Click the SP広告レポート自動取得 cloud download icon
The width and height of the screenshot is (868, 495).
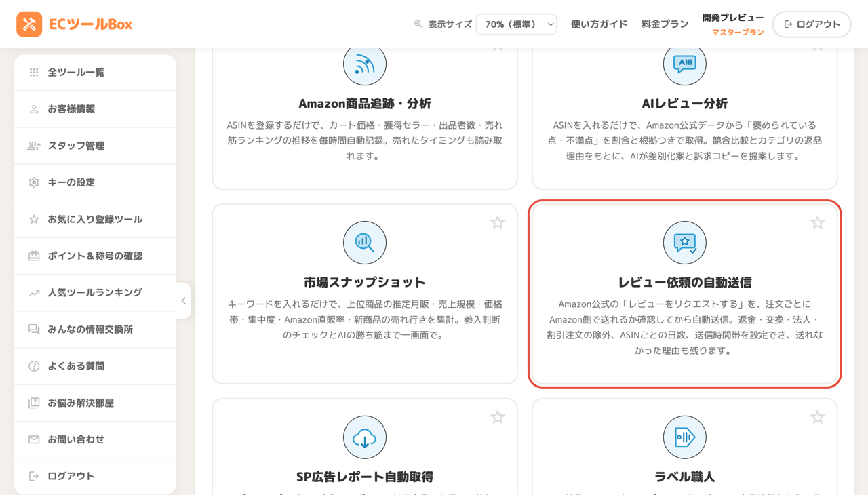coord(365,437)
